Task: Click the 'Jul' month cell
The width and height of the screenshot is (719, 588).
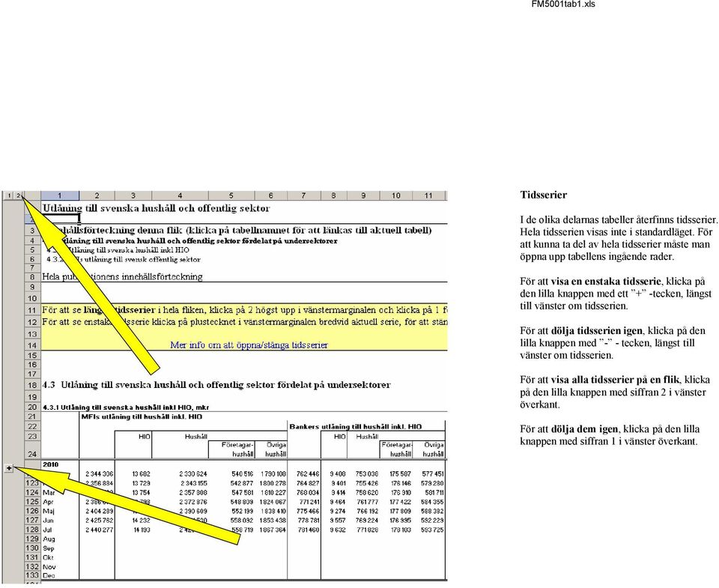Action: (47, 530)
